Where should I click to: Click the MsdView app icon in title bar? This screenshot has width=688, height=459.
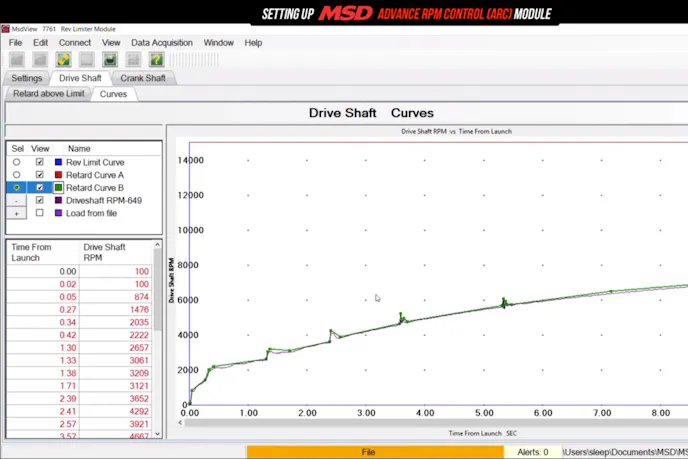pos(5,29)
